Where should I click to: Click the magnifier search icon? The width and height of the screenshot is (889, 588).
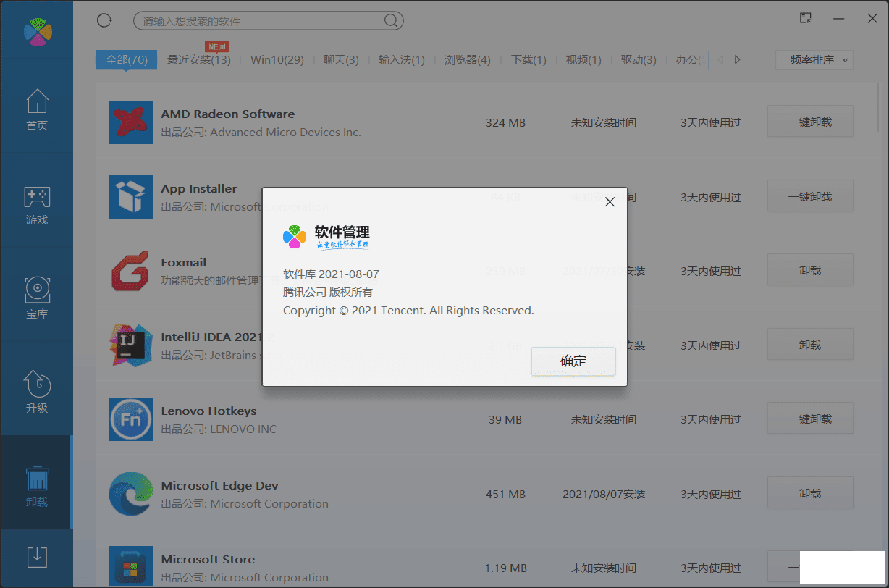[391, 20]
